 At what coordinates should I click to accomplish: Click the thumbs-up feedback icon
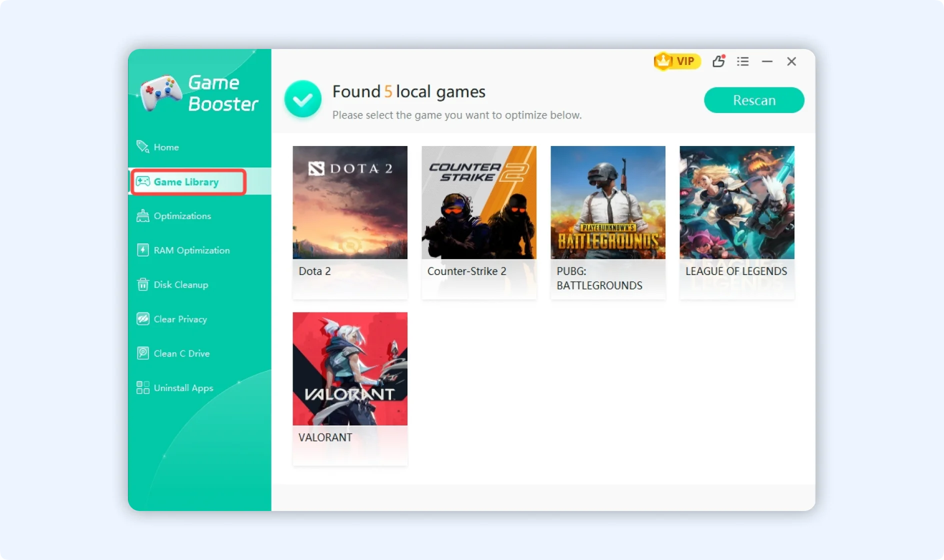[x=718, y=61]
